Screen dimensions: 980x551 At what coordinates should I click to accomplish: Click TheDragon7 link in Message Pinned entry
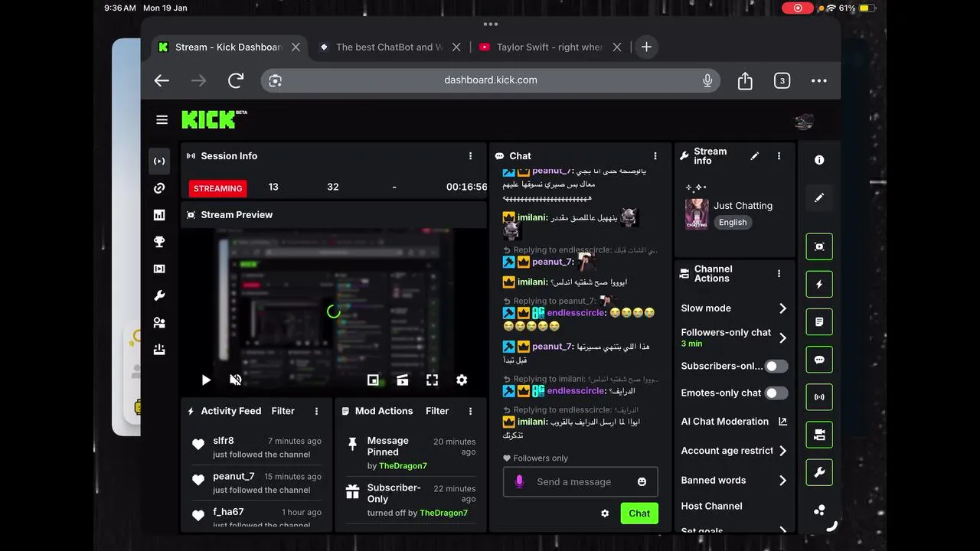point(403,466)
